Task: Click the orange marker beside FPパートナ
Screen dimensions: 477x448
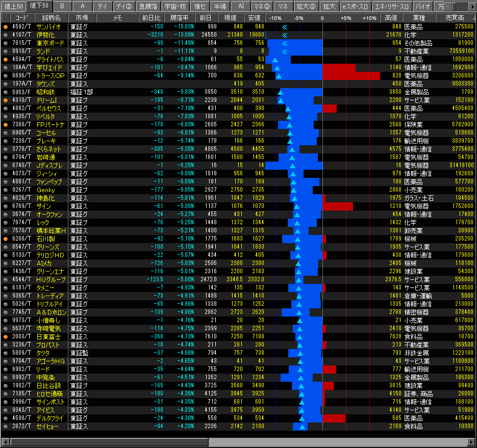Action: tap(6, 124)
